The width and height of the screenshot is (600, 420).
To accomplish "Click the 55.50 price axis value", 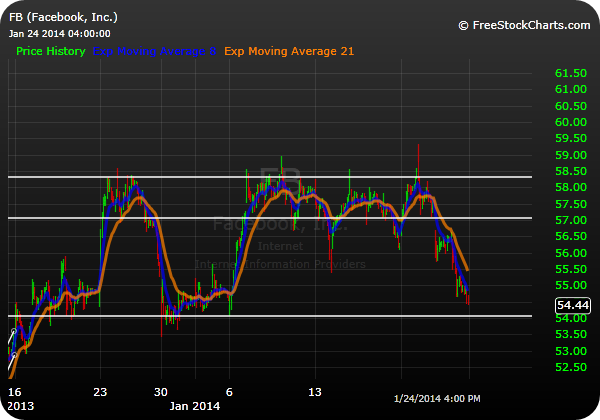I will [x=571, y=269].
